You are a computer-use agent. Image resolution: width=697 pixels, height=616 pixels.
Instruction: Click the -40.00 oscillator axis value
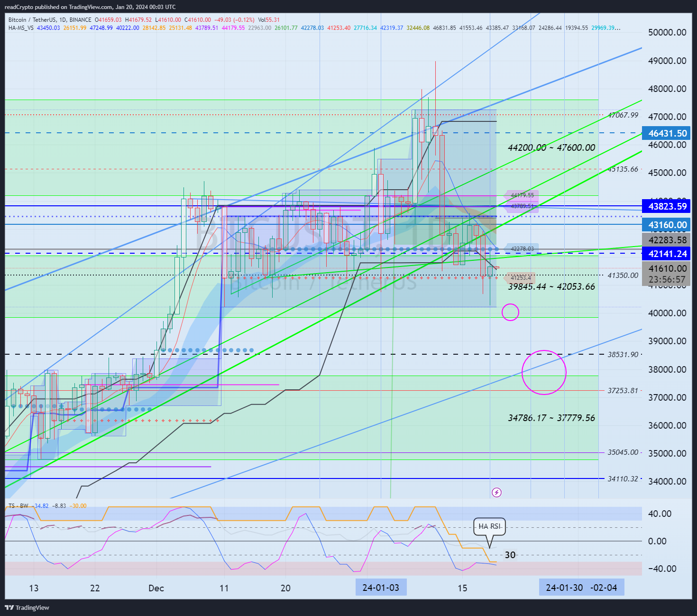(x=661, y=569)
